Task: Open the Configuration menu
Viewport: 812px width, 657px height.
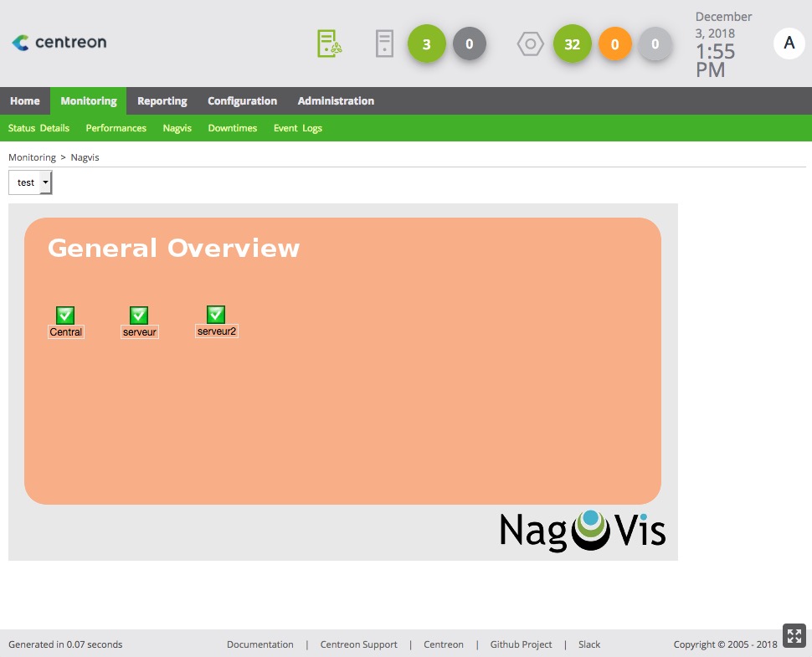Action: pos(242,101)
